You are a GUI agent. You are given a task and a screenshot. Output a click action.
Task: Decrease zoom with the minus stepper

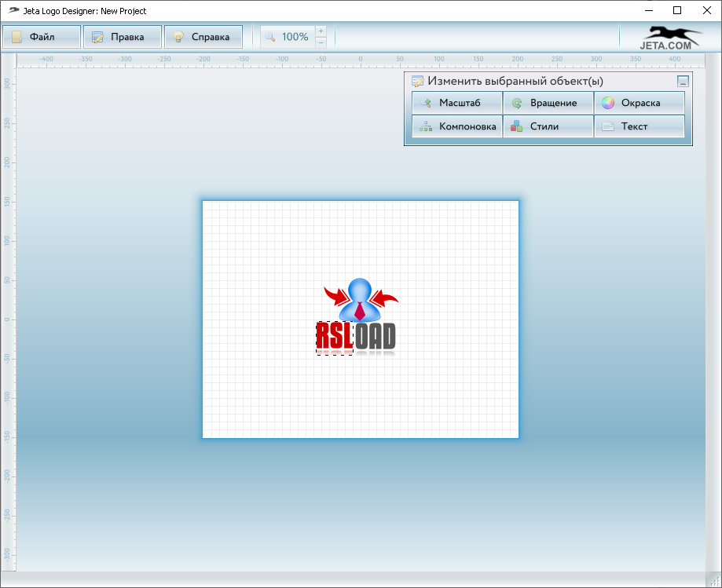coord(321,43)
